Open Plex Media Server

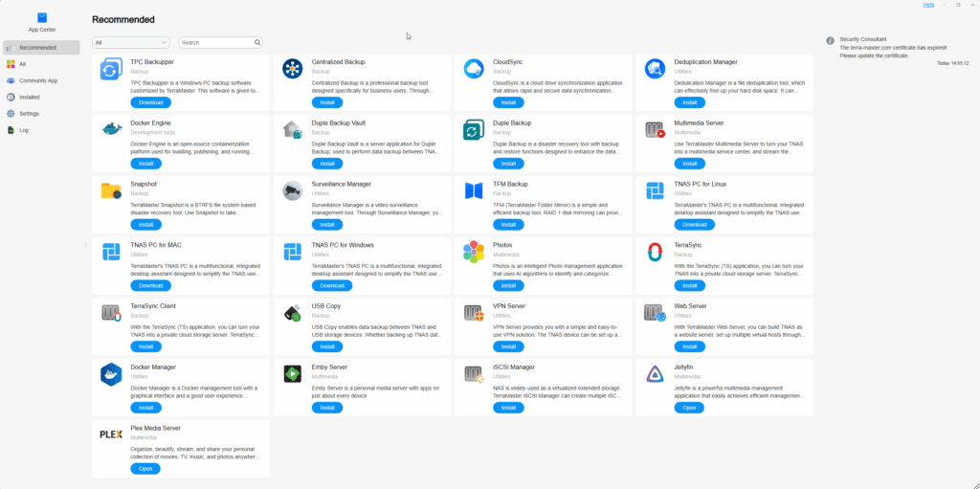coord(145,468)
